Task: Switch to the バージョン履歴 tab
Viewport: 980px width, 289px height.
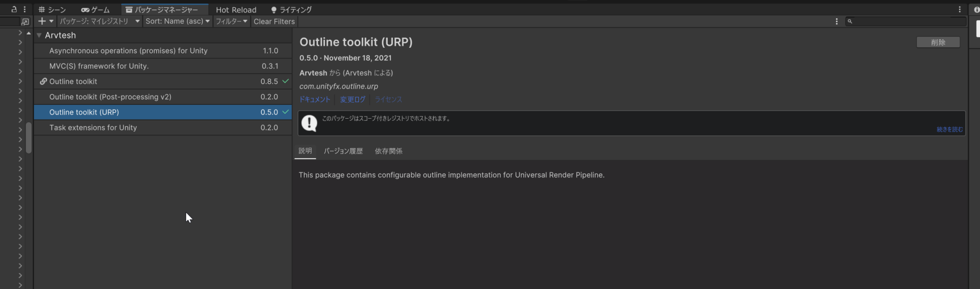Action: coord(343,151)
